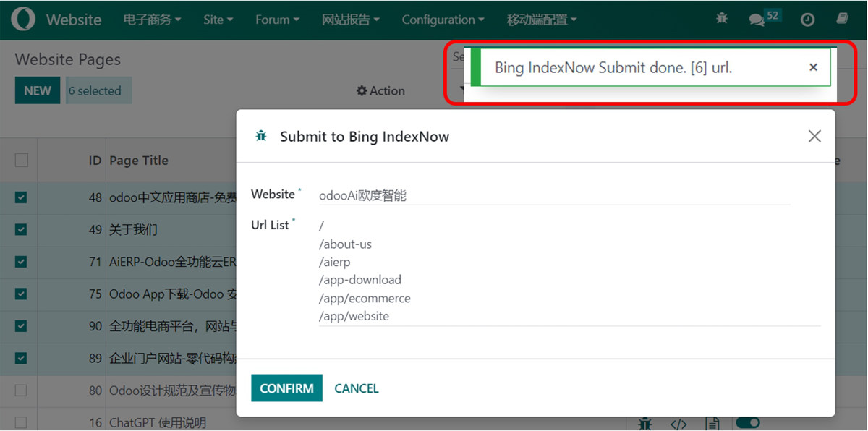
Task: Click the /about-us line in Url List
Action: 345,244
